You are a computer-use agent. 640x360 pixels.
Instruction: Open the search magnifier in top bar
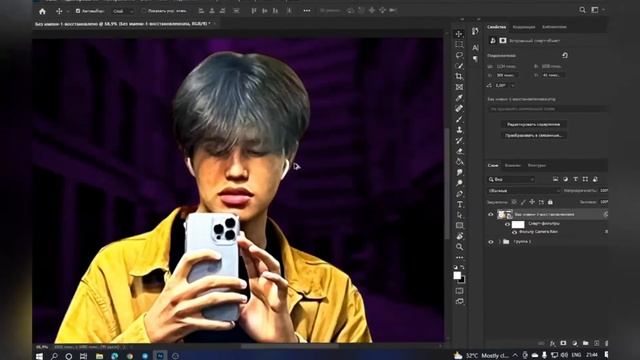tap(582, 10)
